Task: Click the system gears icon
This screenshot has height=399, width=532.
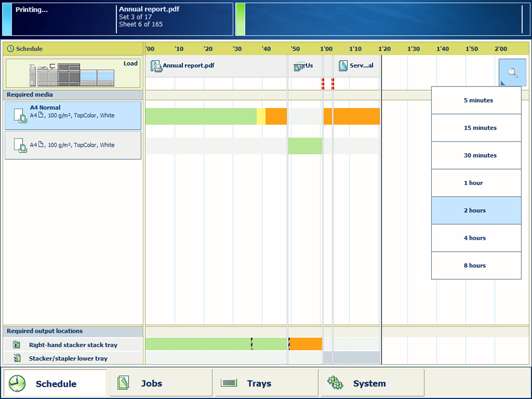Action: (x=335, y=383)
